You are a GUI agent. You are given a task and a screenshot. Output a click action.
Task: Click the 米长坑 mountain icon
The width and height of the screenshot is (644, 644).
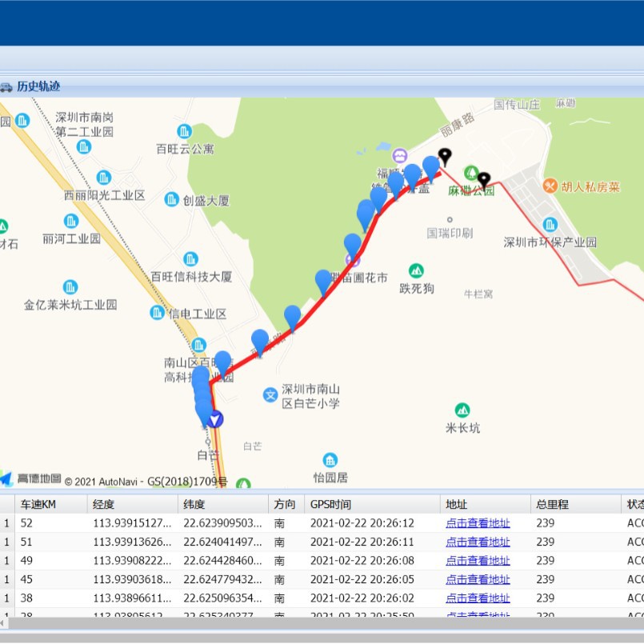[462, 410]
